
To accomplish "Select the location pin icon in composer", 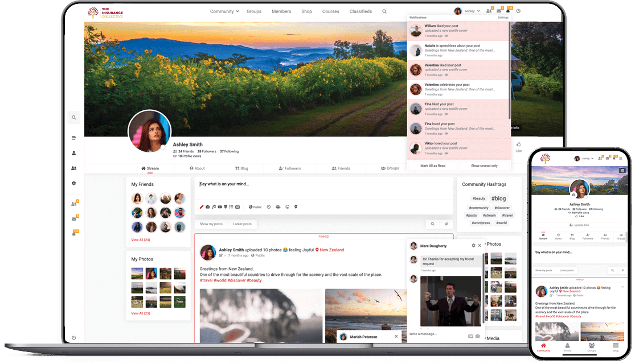I will (296, 207).
